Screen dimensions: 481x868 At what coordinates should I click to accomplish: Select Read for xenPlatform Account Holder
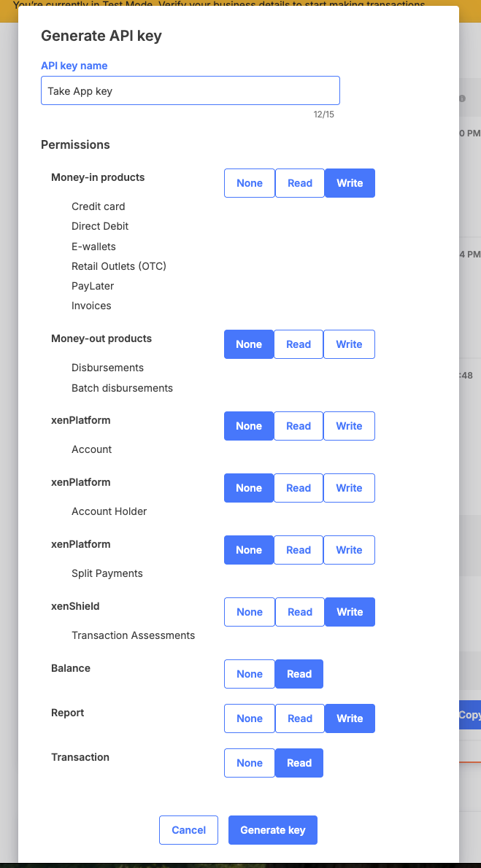coord(298,488)
